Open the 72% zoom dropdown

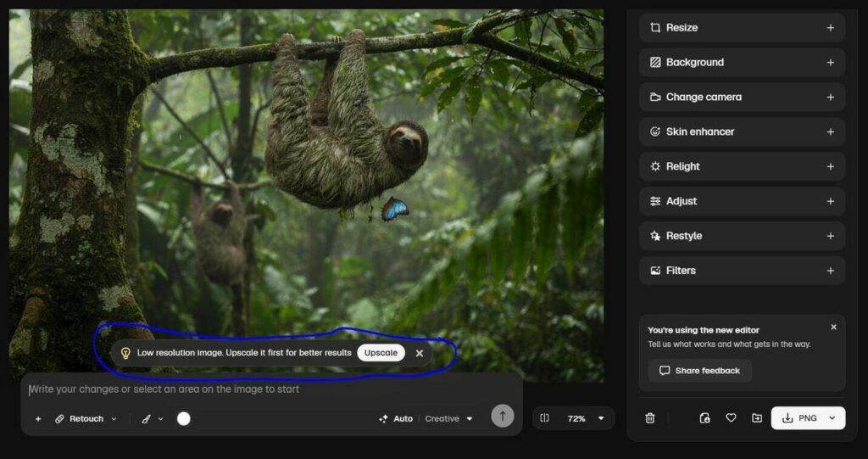coord(585,418)
